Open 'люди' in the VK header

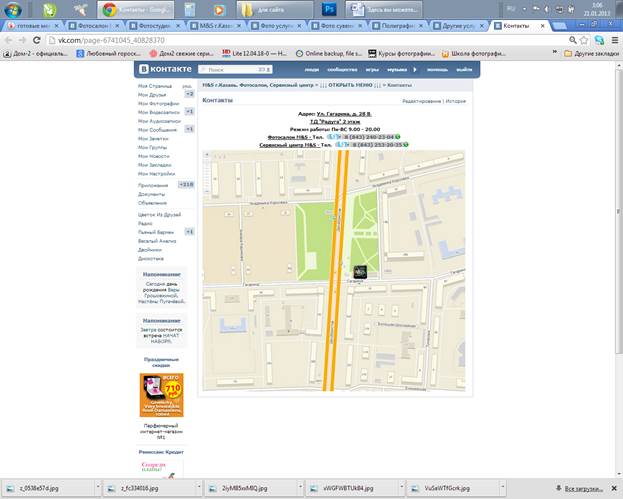(312, 70)
